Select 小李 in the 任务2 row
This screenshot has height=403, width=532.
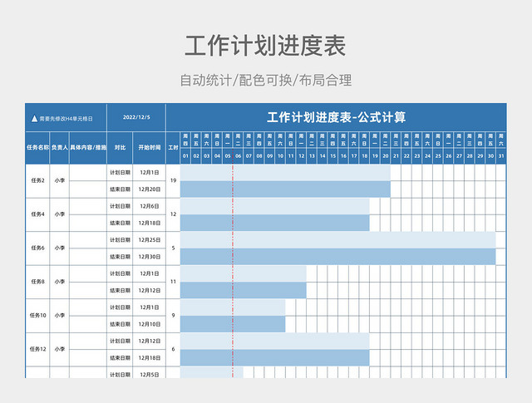(x=59, y=181)
